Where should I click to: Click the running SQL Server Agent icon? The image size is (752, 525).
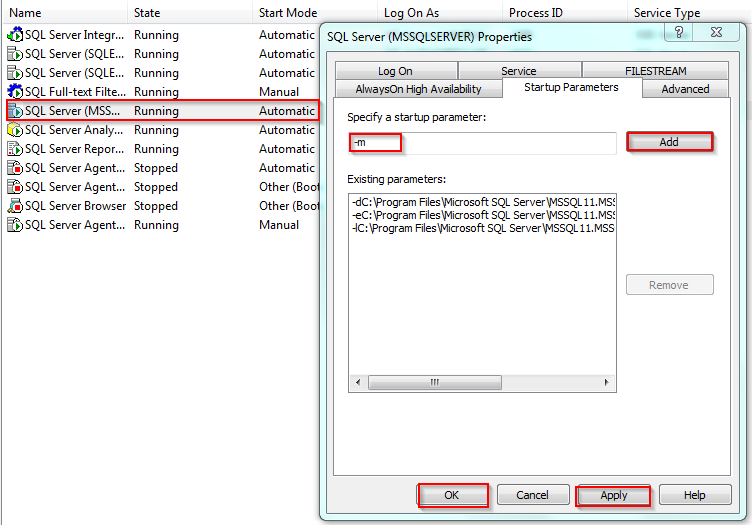coord(15,225)
